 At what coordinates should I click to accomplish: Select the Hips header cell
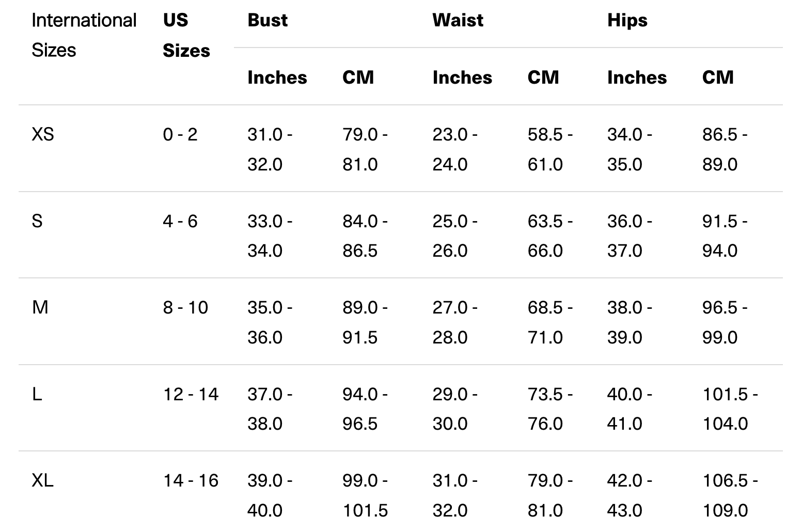coord(627,20)
